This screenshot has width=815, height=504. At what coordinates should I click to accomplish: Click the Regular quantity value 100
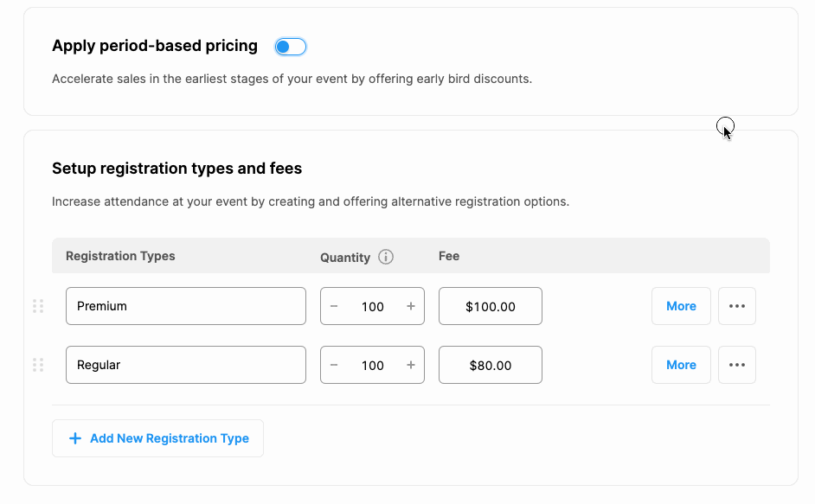pyautogui.click(x=373, y=365)
